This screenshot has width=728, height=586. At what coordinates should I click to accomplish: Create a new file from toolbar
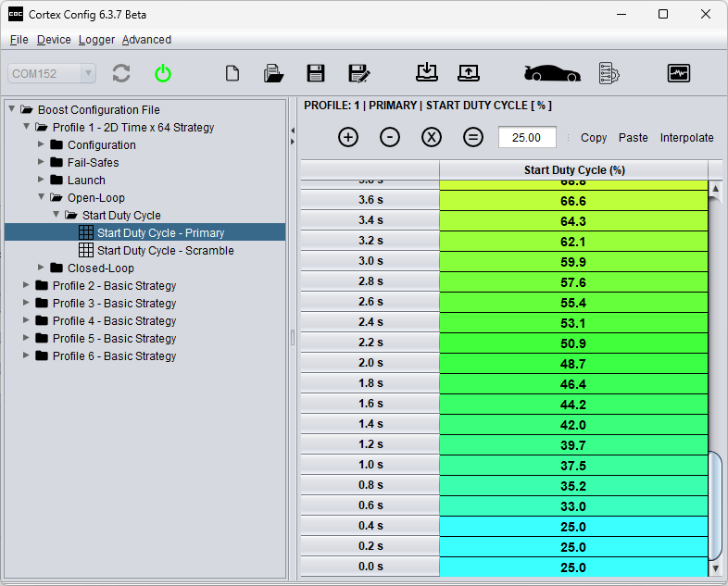(232, 74)
